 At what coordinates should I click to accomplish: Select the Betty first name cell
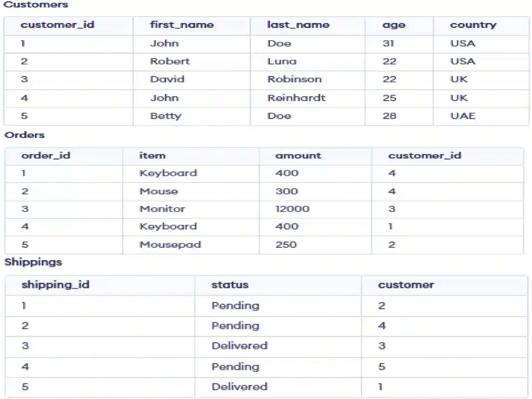click(166, 116)
